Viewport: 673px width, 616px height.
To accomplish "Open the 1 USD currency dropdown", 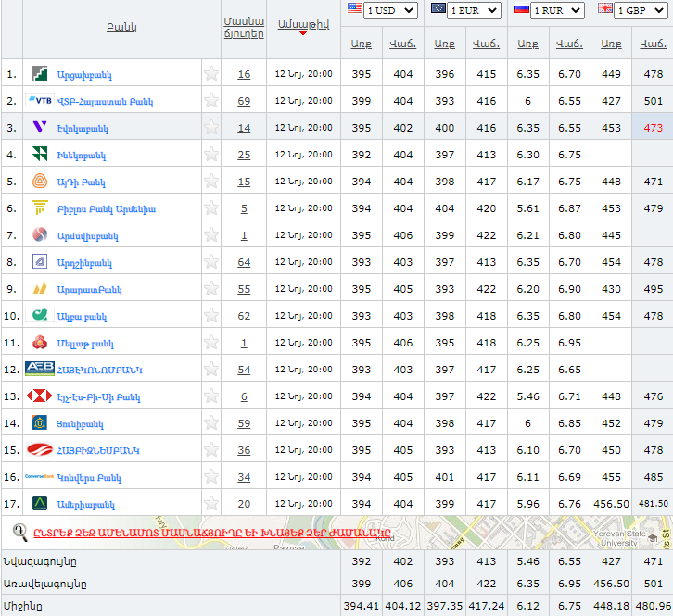I will [x=390, y=10].
